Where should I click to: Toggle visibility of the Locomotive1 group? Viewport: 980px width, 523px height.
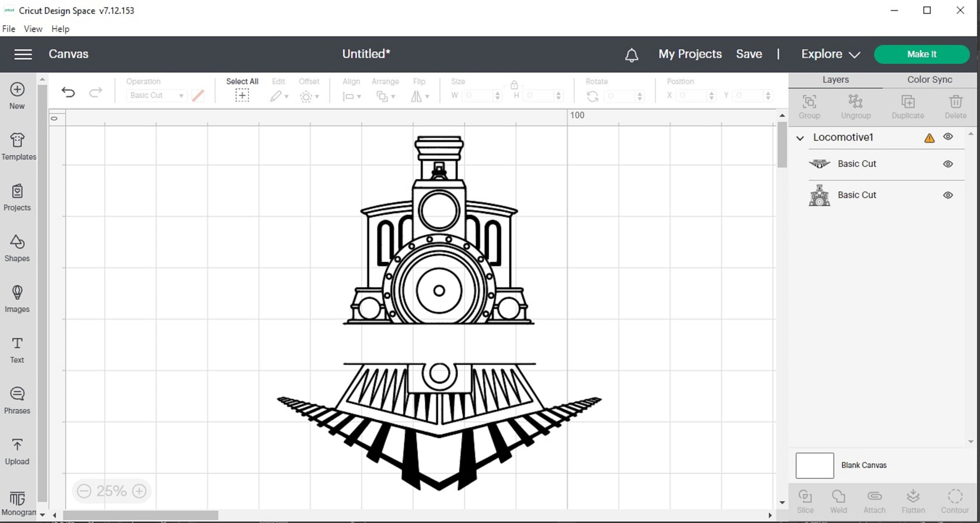[x=948, y=137]
